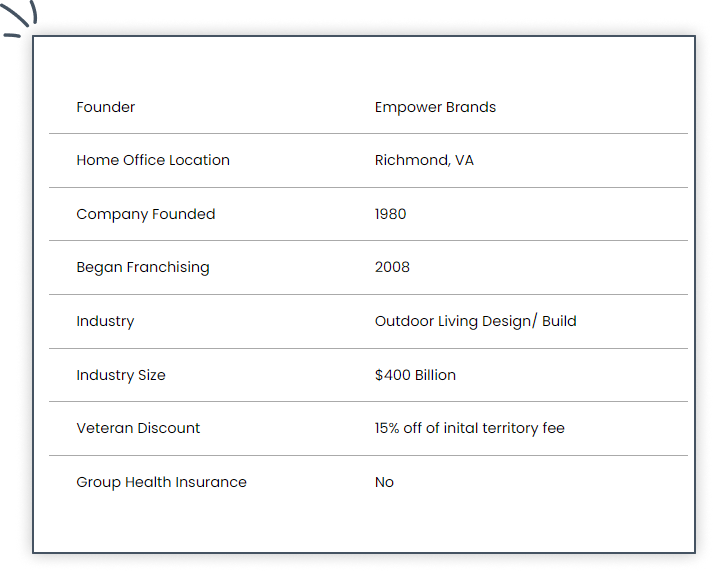The image size is (714, 572).
Task: Click the Company Founded label
Action: [146, 214]
